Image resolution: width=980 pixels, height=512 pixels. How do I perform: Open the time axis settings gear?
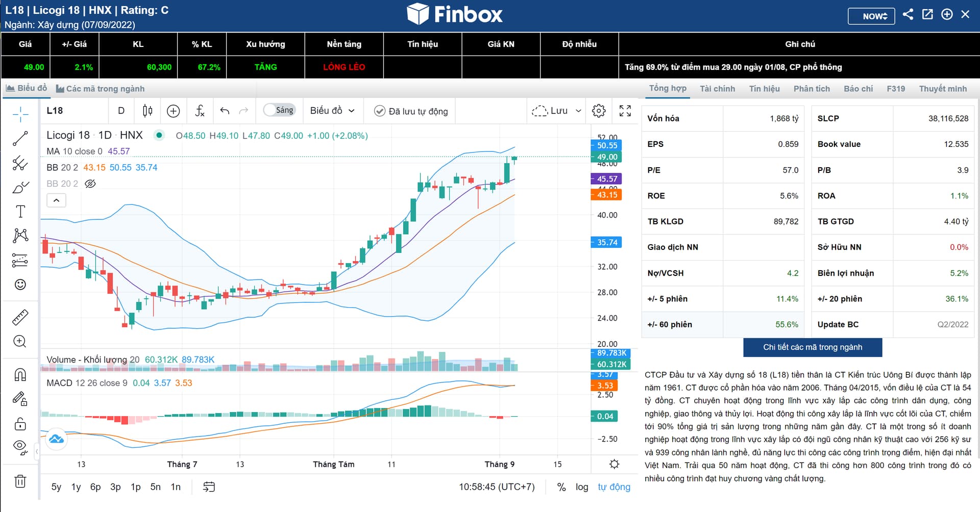(615, 464)
